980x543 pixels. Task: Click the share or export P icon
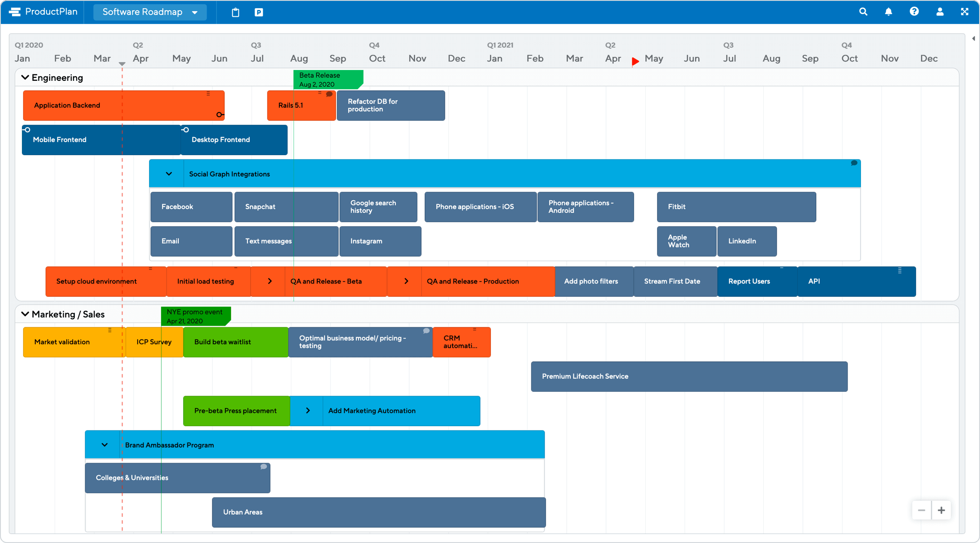259,11
